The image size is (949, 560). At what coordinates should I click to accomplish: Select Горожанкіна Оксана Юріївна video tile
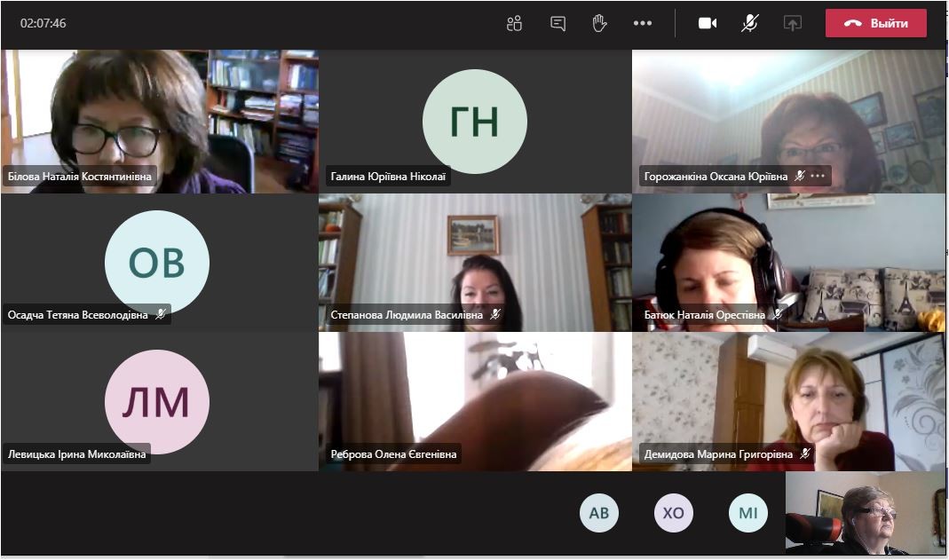[x=789, y=122]
